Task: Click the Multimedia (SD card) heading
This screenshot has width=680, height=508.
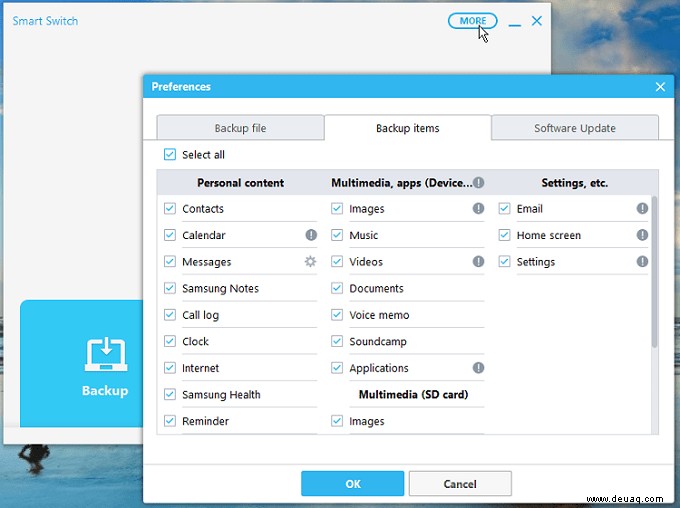Action: pyautogui.click(x=414, y=394)
